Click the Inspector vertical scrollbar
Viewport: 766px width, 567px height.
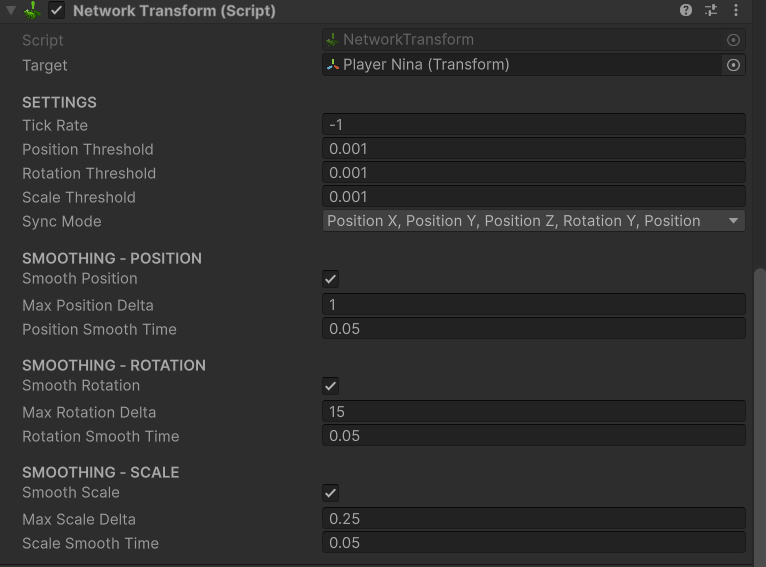tap(760, 417)
